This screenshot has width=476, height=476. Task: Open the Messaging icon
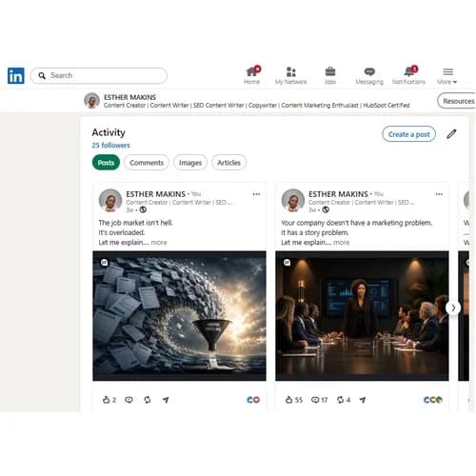(369, 71)
